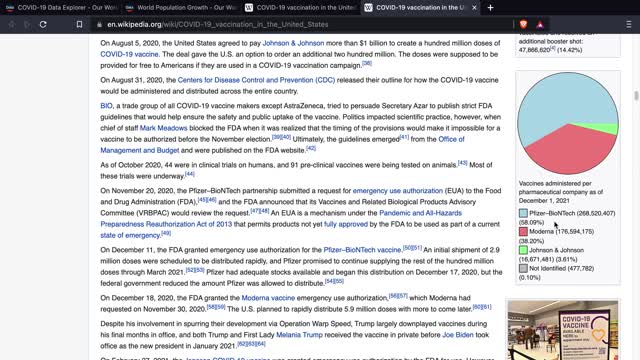640x360 pixels.
Task: Click citation reference [43]
Action: 462,163
